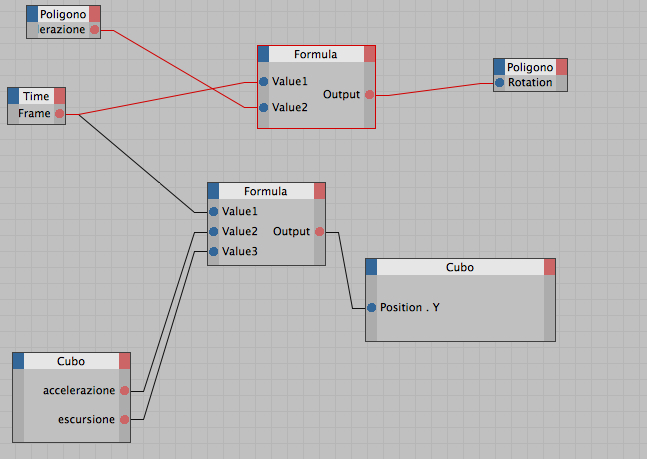
Task: Click title bar of red-bordered Formula node
Action: click(x=316, y=54)
